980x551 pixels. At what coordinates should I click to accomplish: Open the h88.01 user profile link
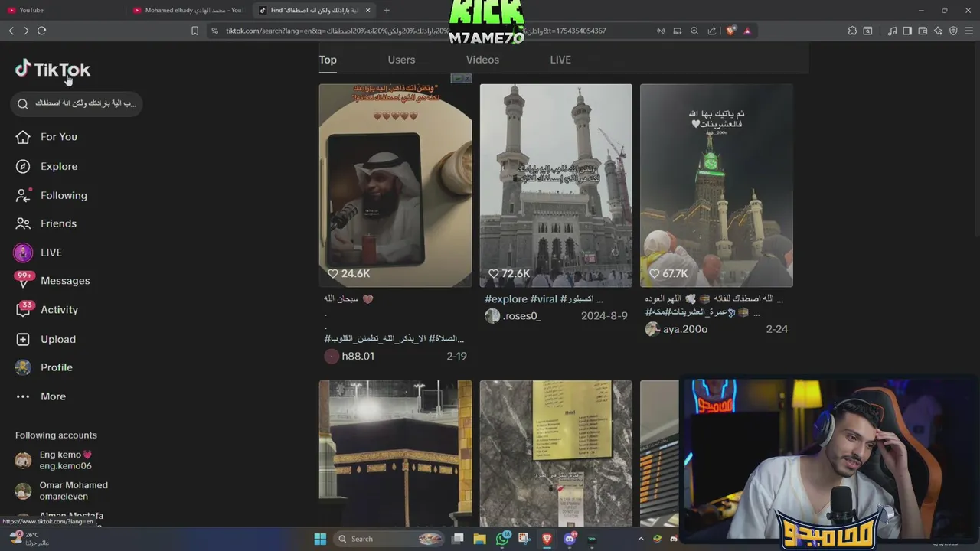coord(358,356)
